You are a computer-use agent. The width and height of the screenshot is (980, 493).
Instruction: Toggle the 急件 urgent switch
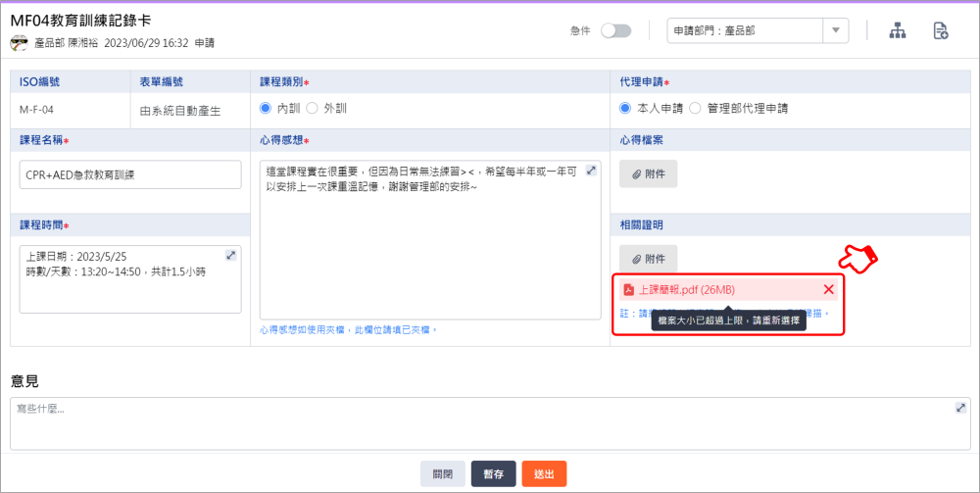[615, 30]
